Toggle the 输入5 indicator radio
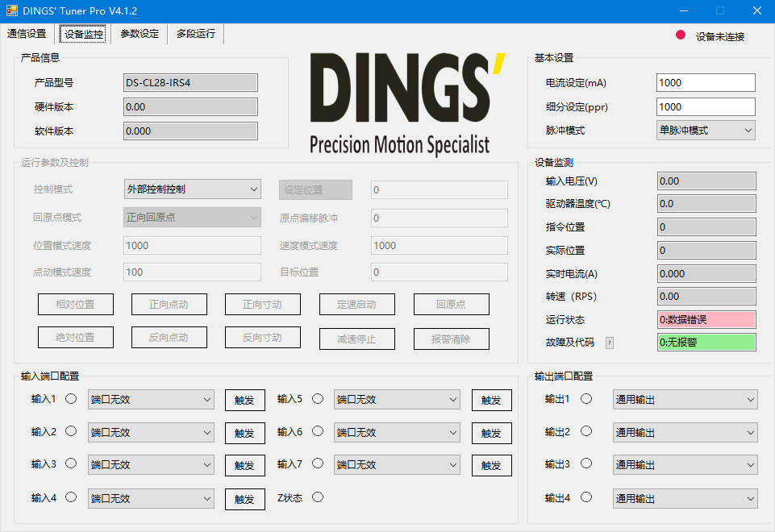This screenshot has height=532, width=775. 318,399
